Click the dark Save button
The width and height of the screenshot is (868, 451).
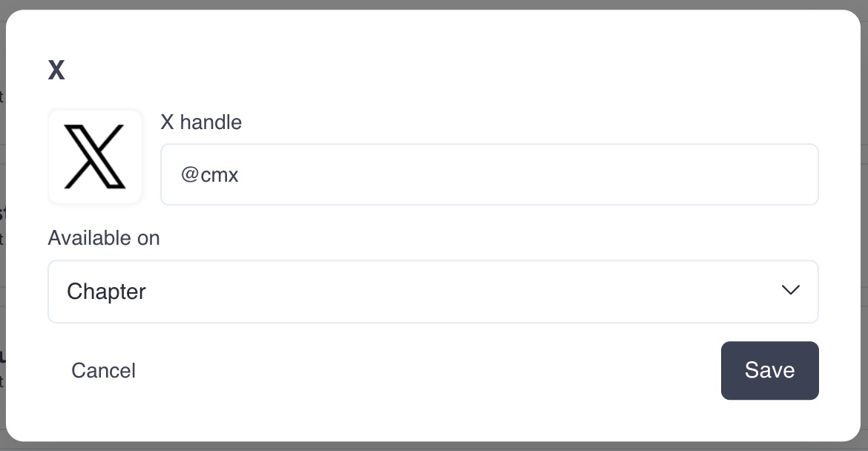(x=769, y=370)
